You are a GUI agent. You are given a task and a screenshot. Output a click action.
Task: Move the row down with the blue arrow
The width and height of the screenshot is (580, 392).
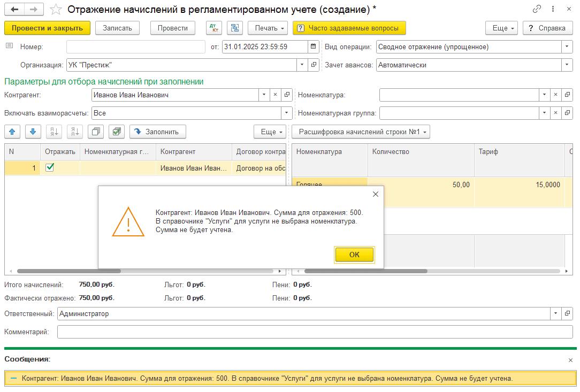coord(33,132)
